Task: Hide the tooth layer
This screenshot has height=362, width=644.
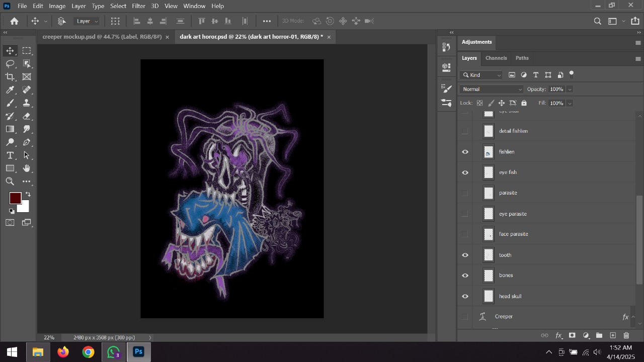Action: click(465, 255)
